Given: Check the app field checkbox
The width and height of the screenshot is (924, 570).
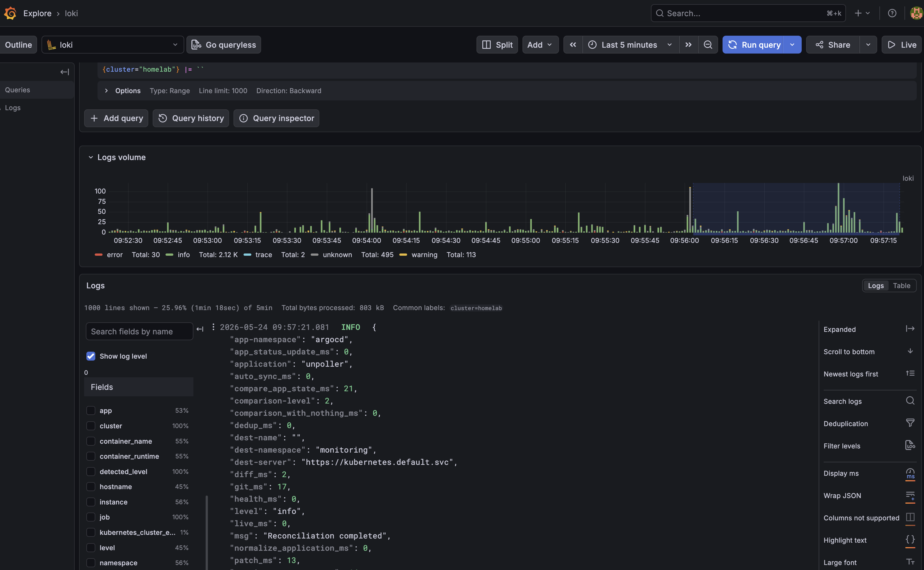Looking at the screenshot, I should point(91,410).
